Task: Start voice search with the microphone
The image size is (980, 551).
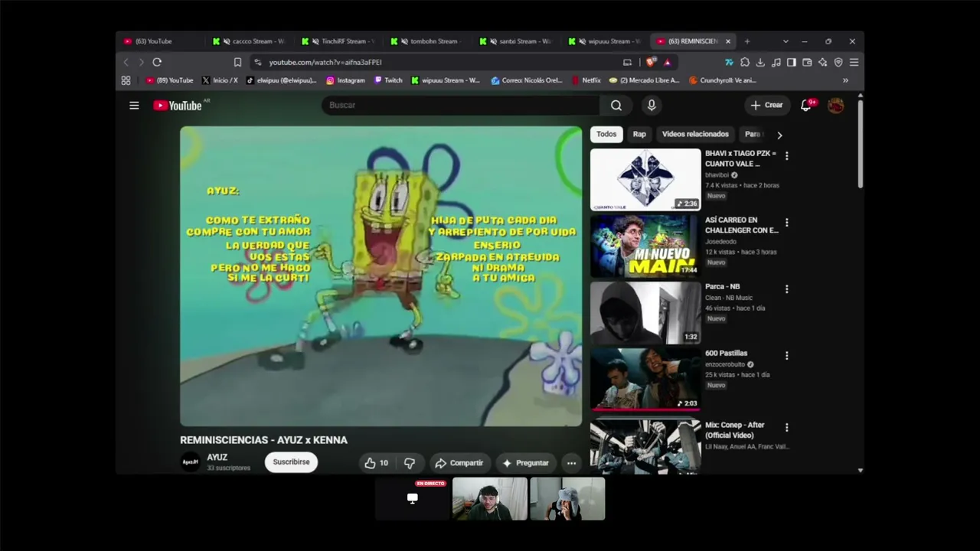Action: pyautogui.click(x=652, y=106)
